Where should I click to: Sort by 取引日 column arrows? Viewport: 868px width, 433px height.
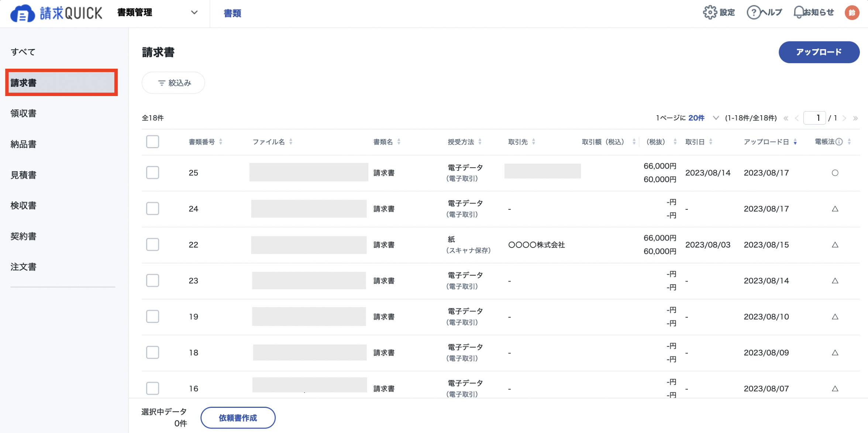click(x=711, y=142)
